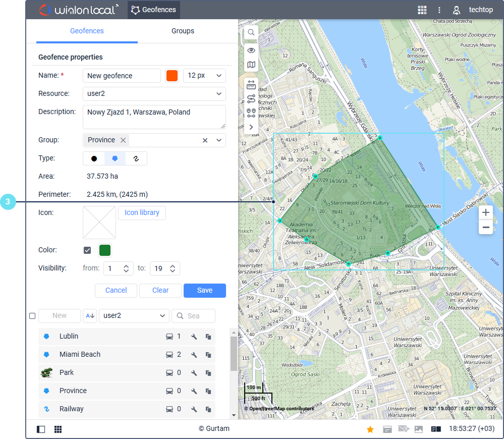Click the green fill color swatch
This screenshot has height=439, width=504.
pos(104,250)
